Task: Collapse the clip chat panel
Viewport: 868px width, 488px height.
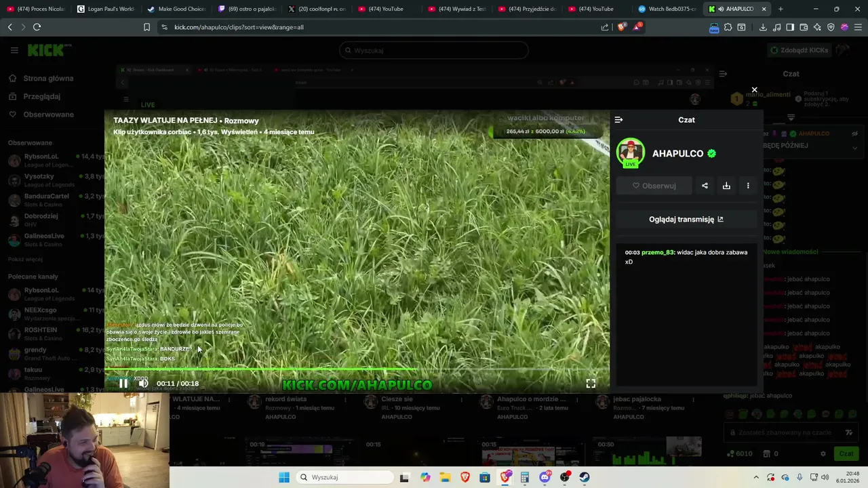Action: click(x=618, y=120)
